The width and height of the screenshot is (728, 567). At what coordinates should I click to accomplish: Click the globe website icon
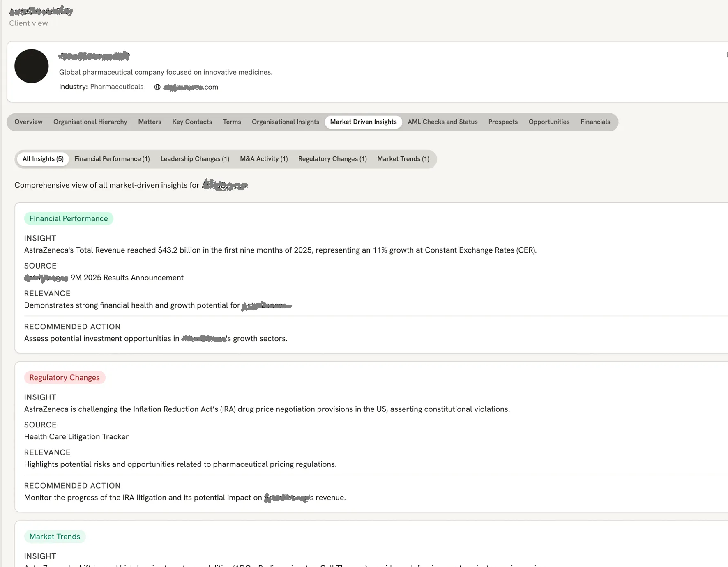157,87
